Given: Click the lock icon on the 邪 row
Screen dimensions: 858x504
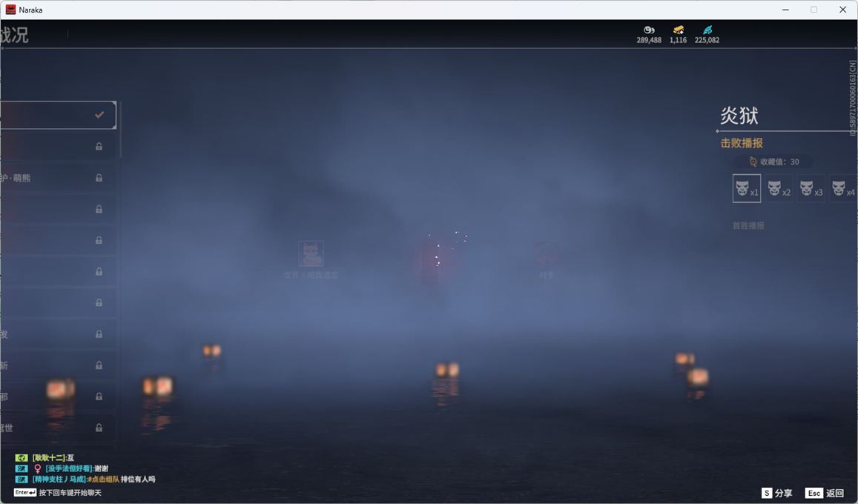Looking at the screenshot, I should [99, 397].
